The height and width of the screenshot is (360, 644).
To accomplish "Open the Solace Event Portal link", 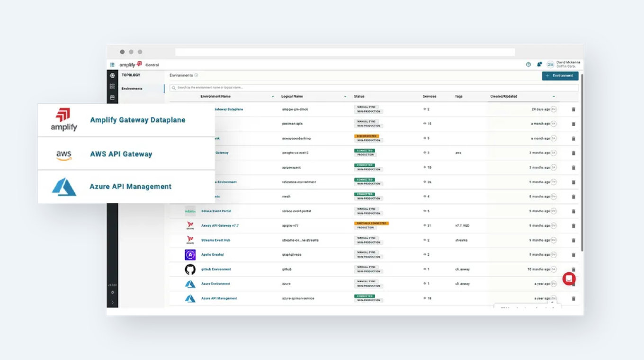I will coord(216,211).
